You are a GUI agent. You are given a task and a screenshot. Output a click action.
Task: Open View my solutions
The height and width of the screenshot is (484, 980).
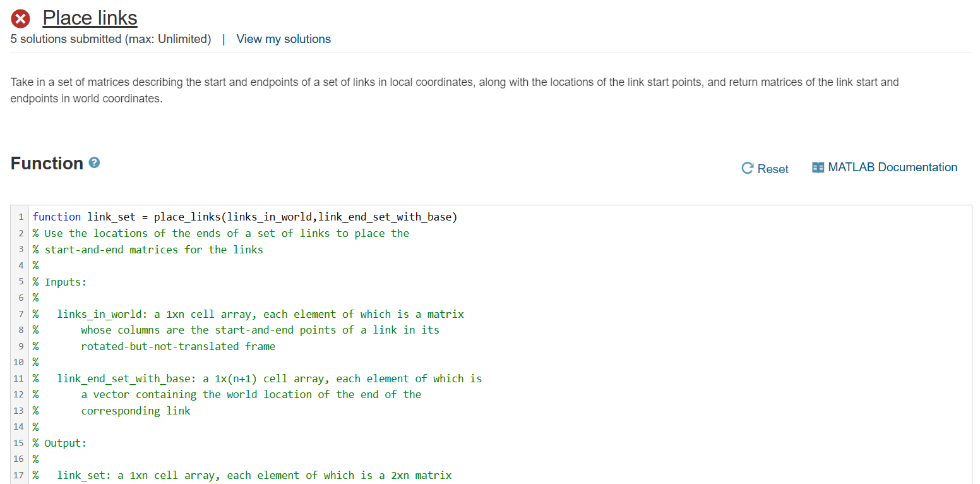[x=284, y=39]
